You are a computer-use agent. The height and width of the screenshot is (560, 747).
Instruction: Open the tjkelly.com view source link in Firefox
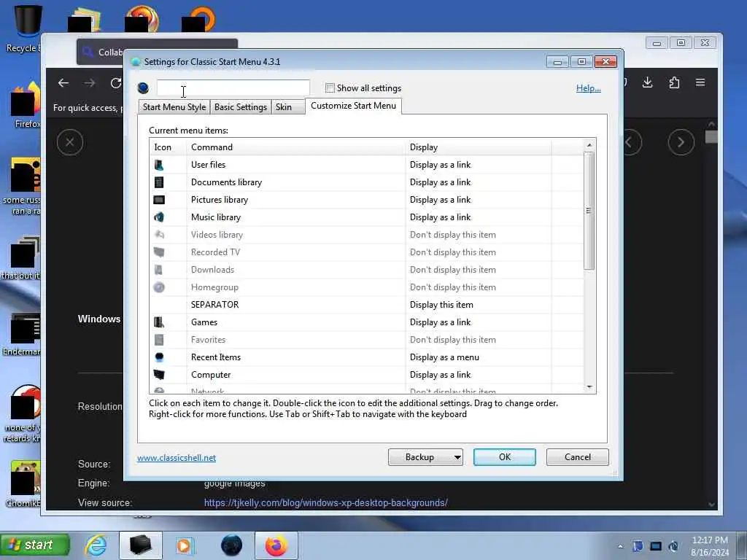(326, 503)
